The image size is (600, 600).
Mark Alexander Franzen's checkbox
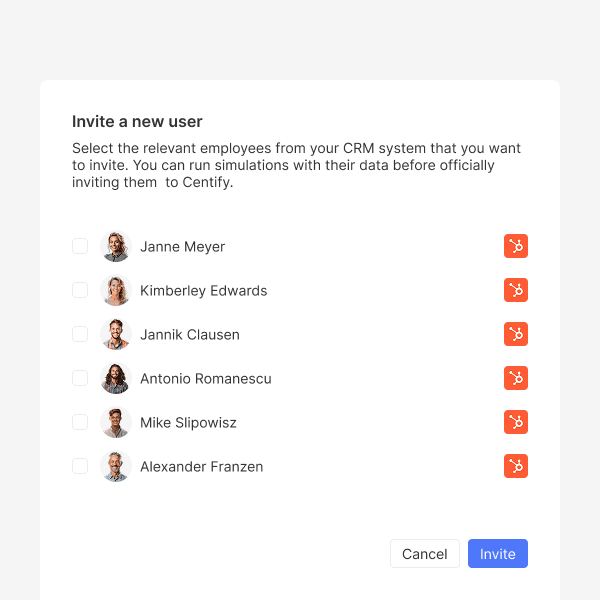click(80, 466)
